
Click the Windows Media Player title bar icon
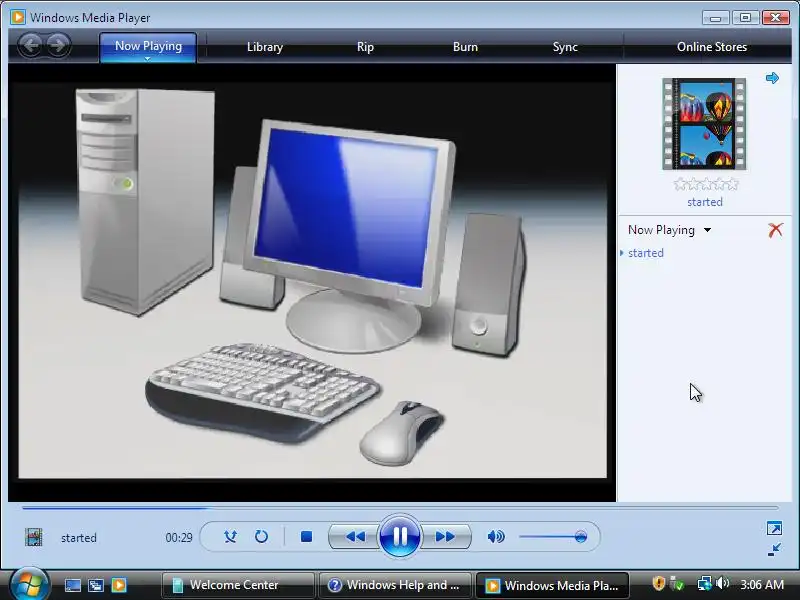coord(18,17)
